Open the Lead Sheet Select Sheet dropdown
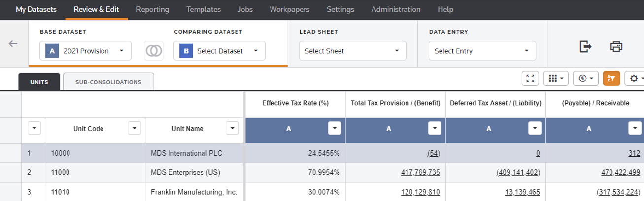 pyautogui.click(x=352, y=51)
